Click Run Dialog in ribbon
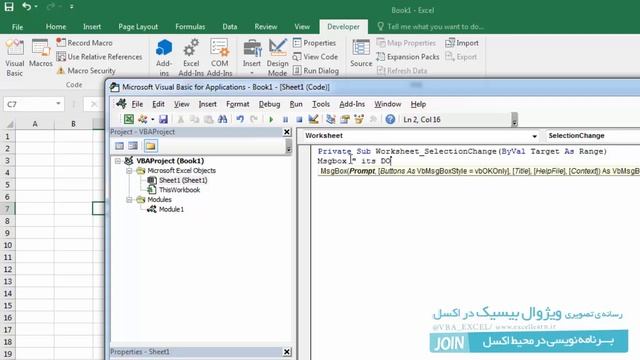640x360 pixels. (x=316, y=71)
